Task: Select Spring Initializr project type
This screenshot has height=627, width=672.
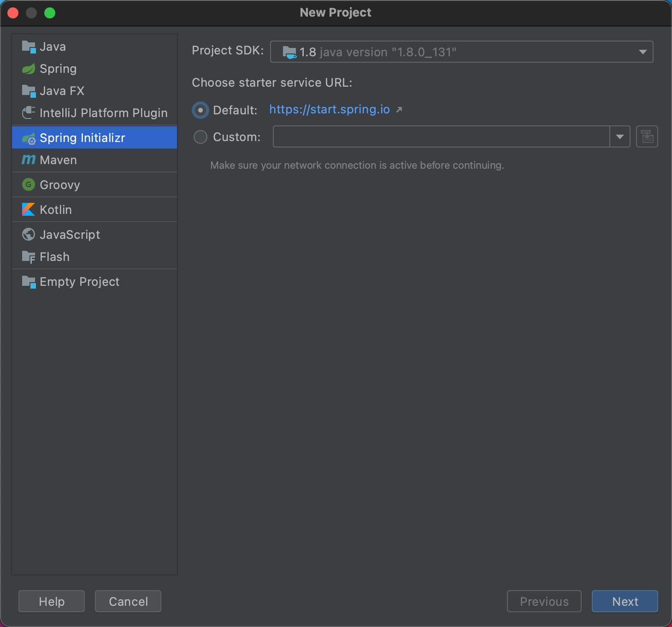Action: click(x=82, y=138)
